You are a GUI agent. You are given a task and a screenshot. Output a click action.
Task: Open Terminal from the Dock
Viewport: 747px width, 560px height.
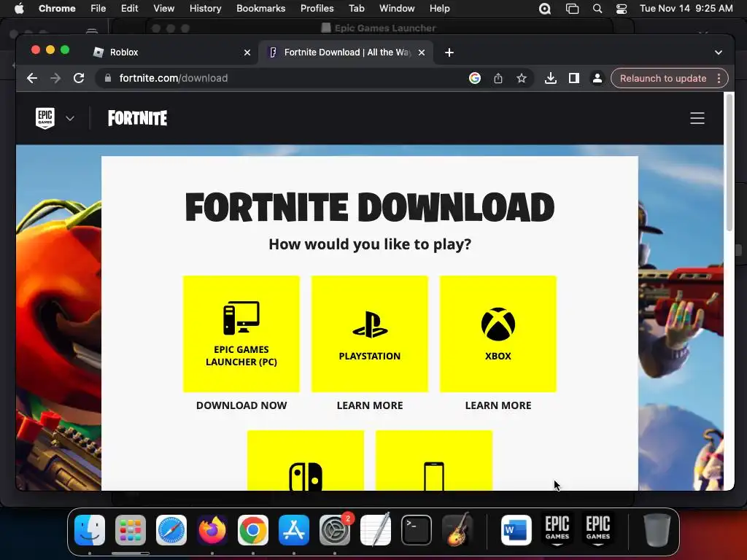tap(417, 530)
